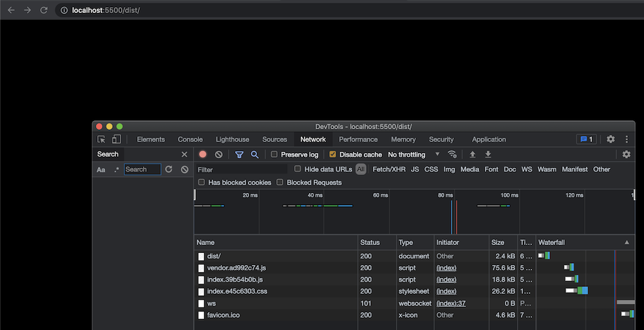Uncheck Disable cache checkbox
The width and height of the screenshot is (644, 330).
333,154
